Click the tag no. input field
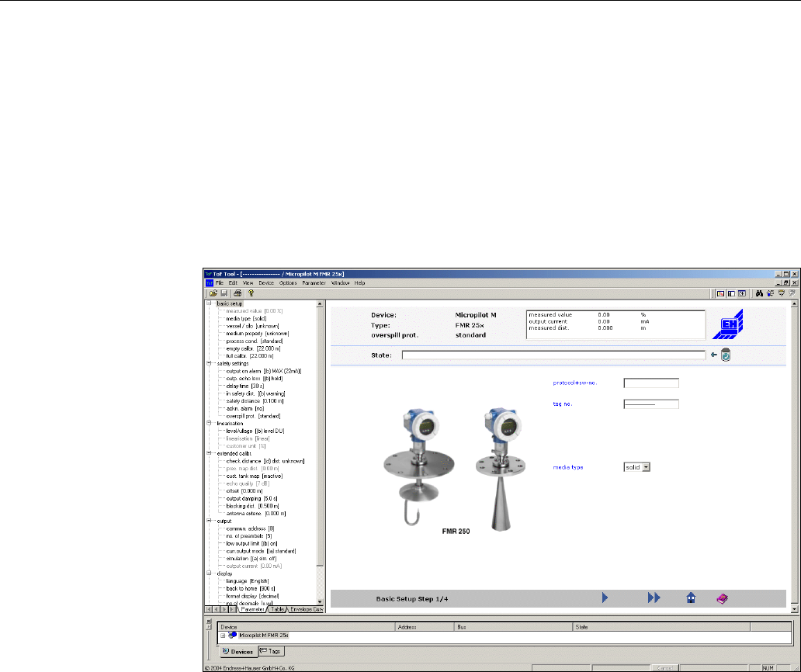This screenshot has width=801, height=672. [x=651, y=404]
